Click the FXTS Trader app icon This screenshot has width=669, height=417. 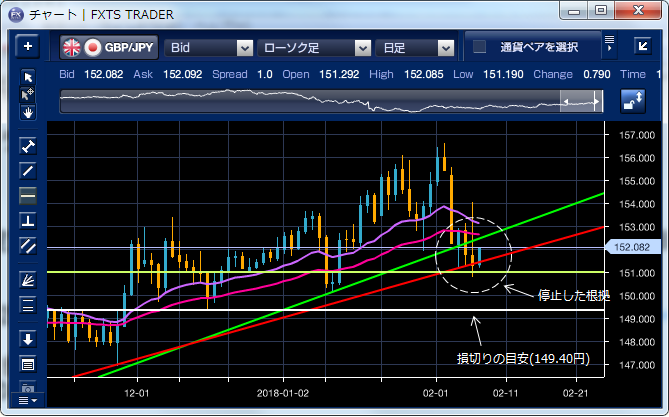pyautogui.click(x=16, y=15)
